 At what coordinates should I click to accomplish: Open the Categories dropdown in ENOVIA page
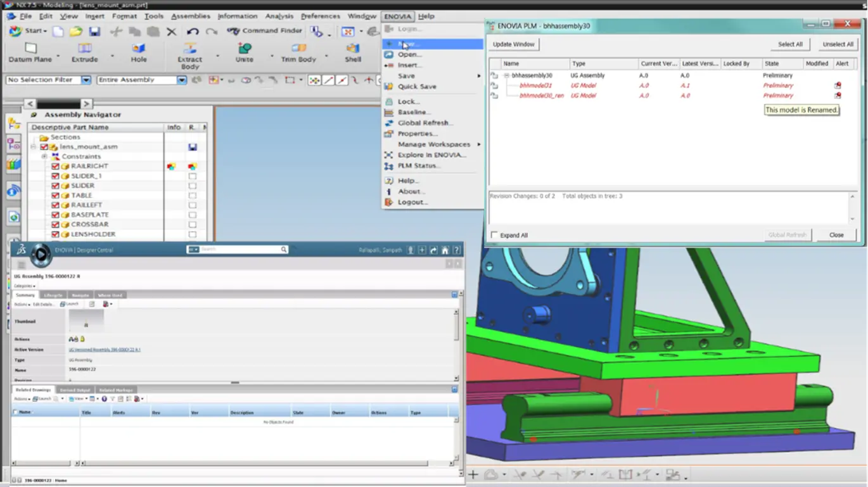coord(25,286)
